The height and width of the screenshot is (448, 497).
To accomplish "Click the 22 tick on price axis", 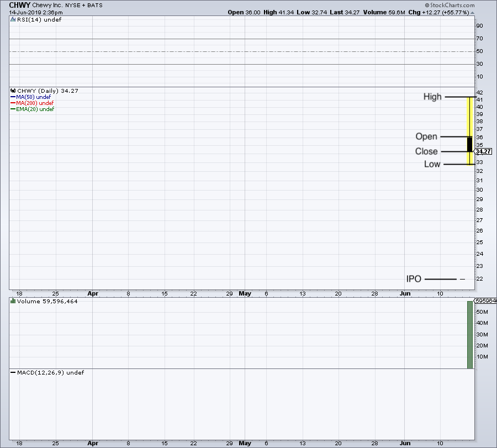I will click(479, 279).
